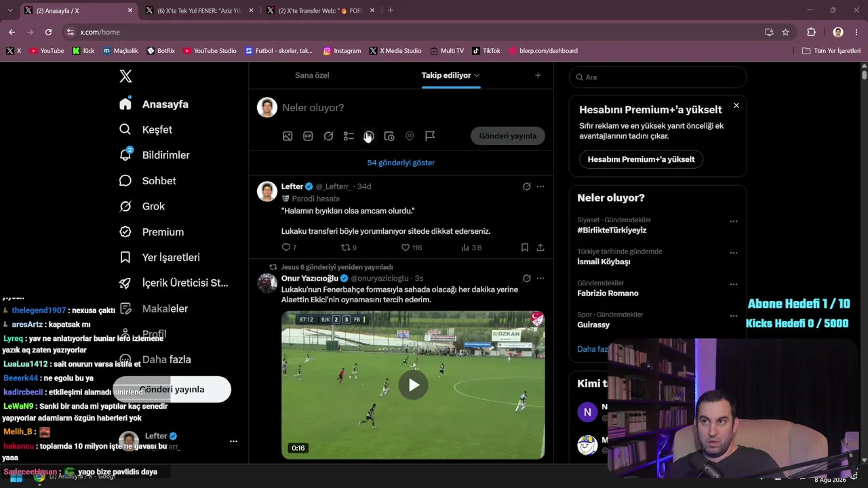Open more options for Guirassy trend
The width and height of the screenshot is (868, 488).
point(733,316)
